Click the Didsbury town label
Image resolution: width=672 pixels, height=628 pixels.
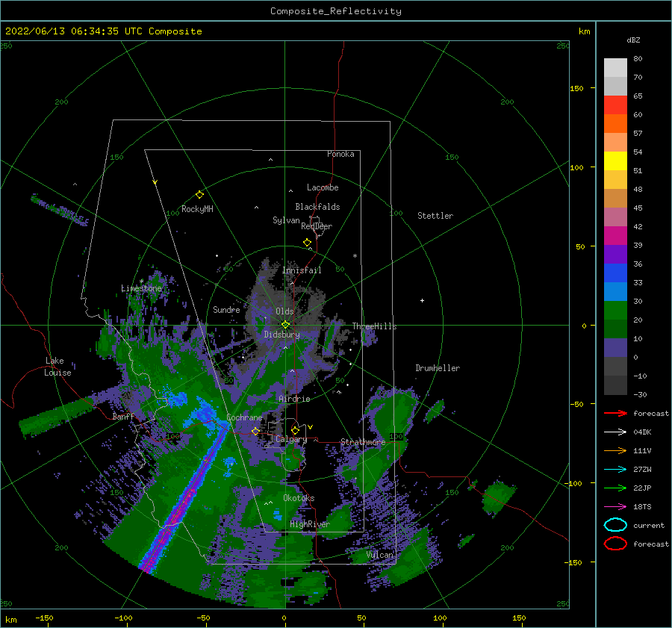[x=281, y=335]
